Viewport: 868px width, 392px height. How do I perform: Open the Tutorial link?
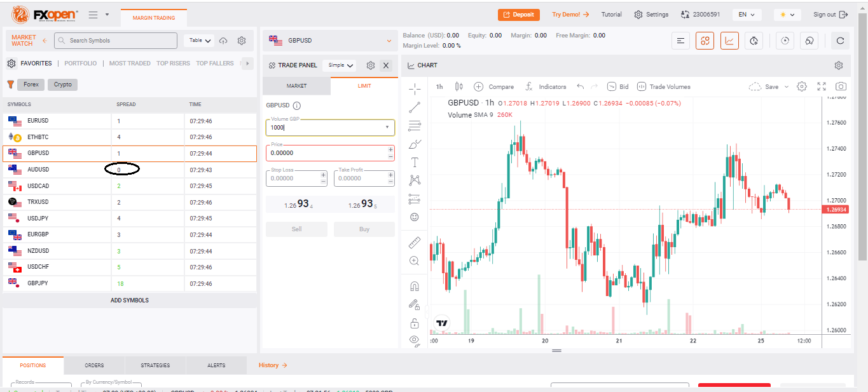click(x=612, y=15)
